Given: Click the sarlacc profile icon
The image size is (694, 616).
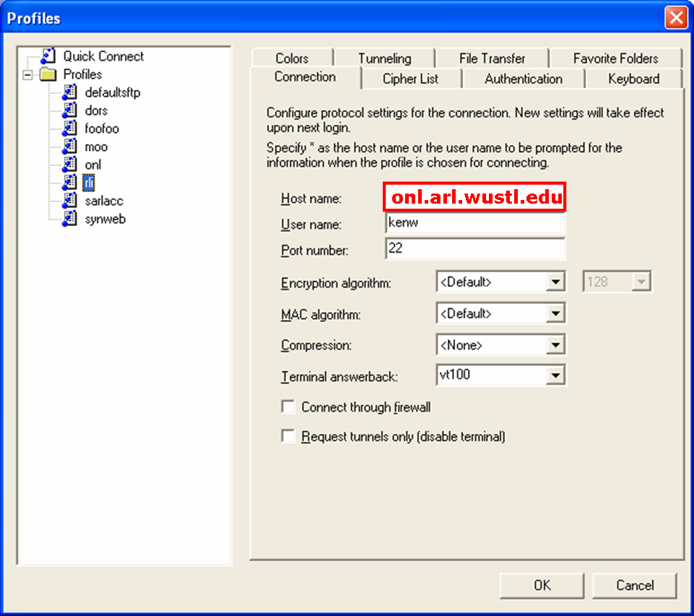Looking at the screenshot, I should coord(69,201).
